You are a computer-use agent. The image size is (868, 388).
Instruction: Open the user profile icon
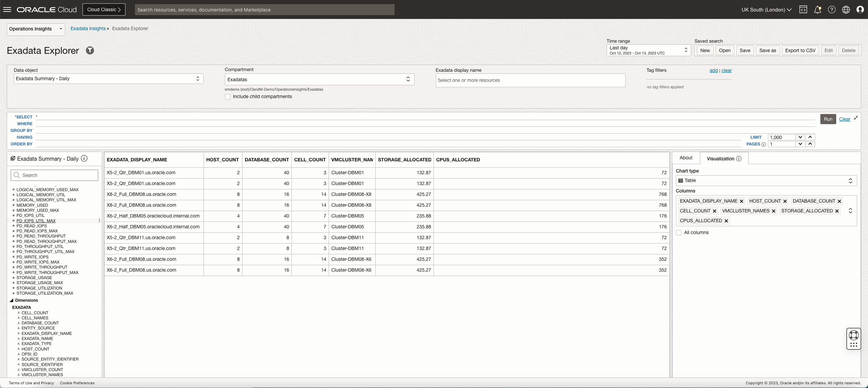860,9
